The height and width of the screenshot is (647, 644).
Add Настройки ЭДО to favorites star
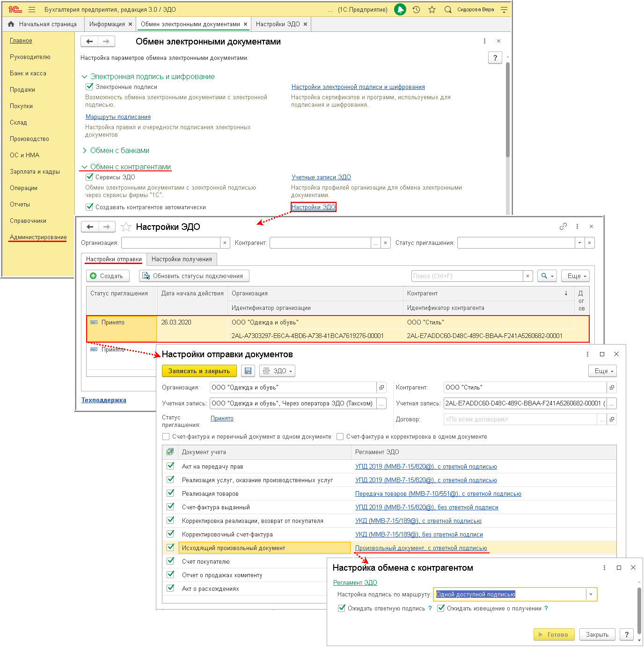(126, 227)
